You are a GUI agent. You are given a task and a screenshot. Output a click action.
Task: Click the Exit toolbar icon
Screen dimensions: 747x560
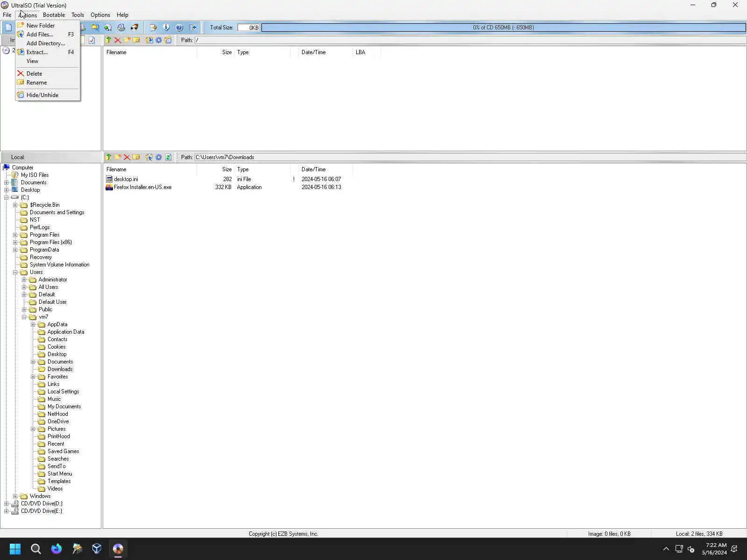coord(192,28)
